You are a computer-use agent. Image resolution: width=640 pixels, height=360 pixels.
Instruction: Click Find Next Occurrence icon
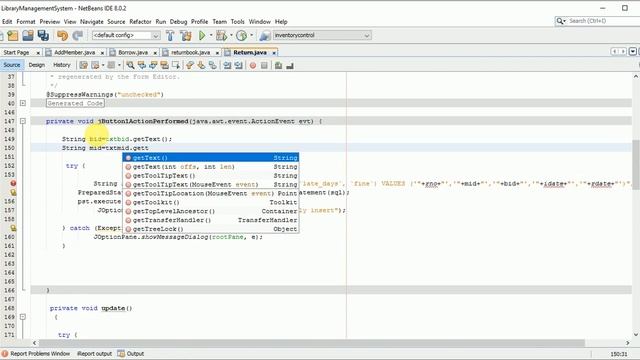coord(153,65)
